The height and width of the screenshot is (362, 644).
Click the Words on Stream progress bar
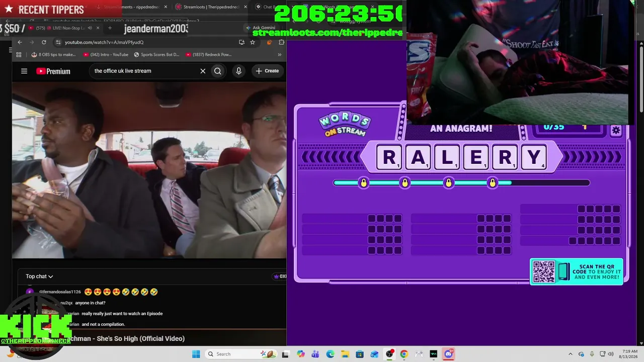coord(461,183)
